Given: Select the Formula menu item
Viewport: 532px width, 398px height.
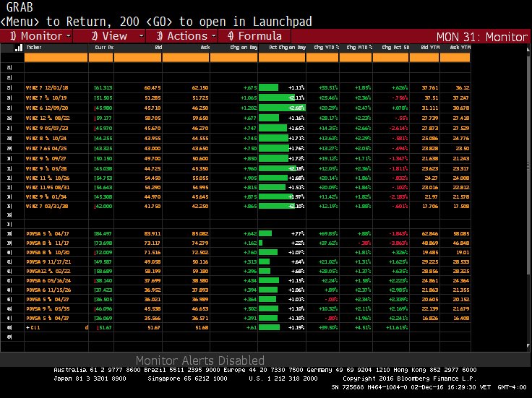Looking at the screenshot, I should coord(254,36).
